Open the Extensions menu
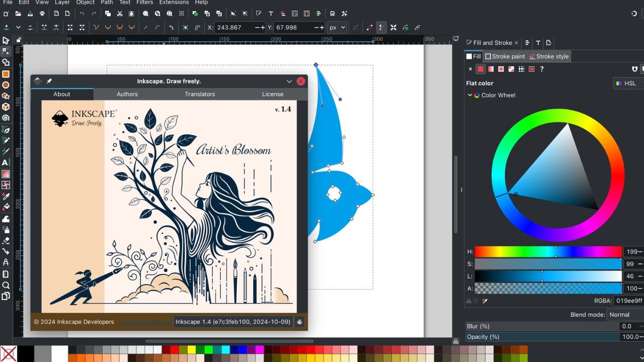 click(x=174, y=3)
